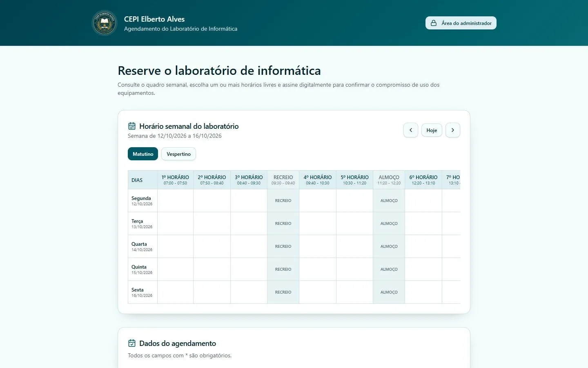Click the RECREIO column header
This screenshot has height=368, width=588.
pyautogui.click(x=283, y=180)
